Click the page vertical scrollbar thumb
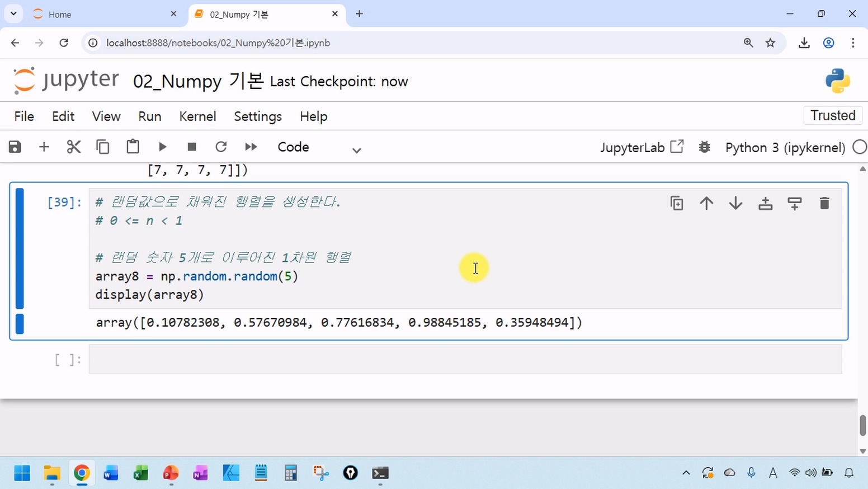 pos(863,425)
